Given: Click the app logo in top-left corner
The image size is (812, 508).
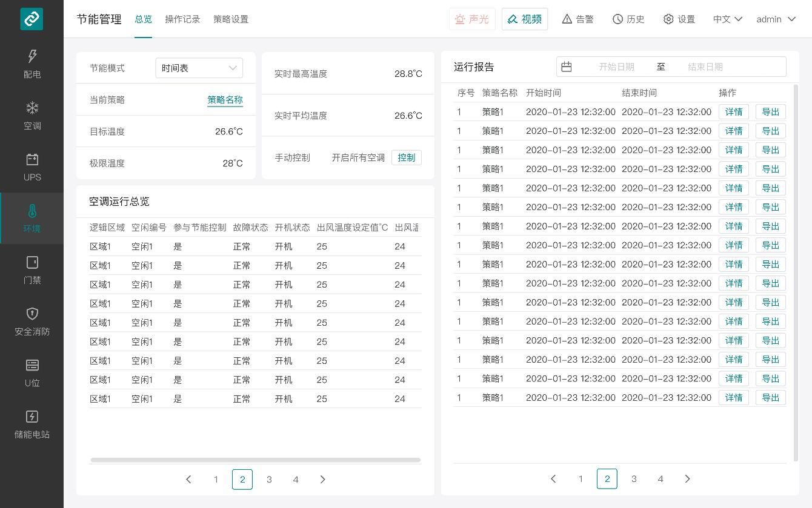Looking at the screenshot, I should pyautogui.click(x=32, y=19).
